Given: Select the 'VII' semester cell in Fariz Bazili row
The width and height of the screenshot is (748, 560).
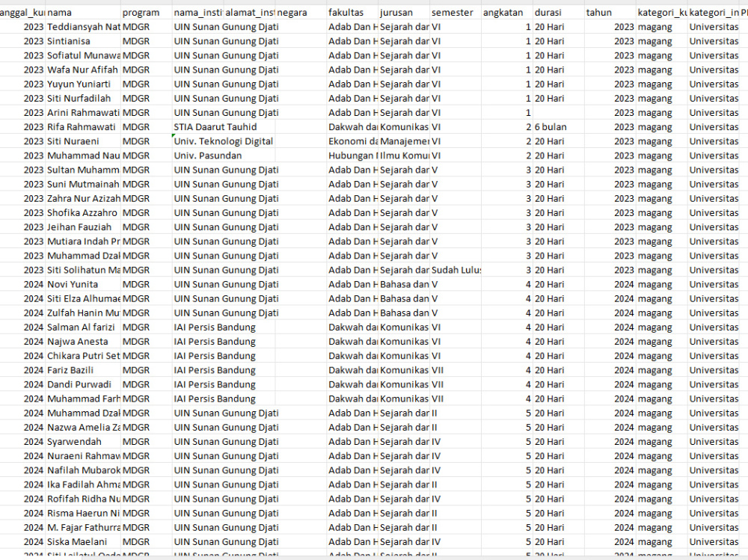Looking at the screenshot, I should pyautogui.click(x=456, y=370).
